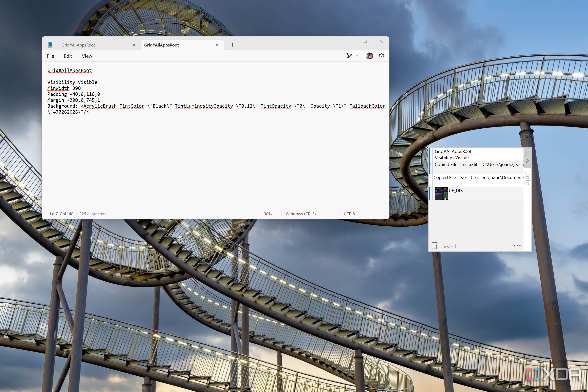Close the second tab via its unsaved dot
Screen dimensions: 588x392
217,45
